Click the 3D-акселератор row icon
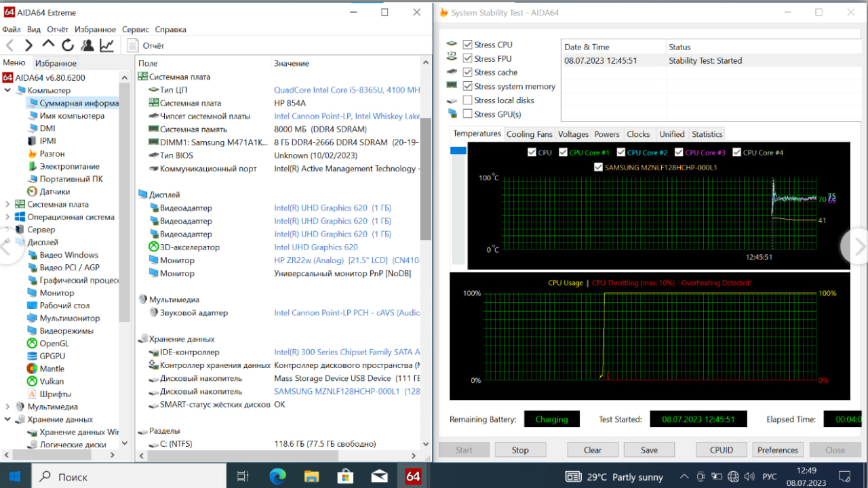Image resolution: width=868 pixels, height=488 pixels. click(x=154, y=247)
